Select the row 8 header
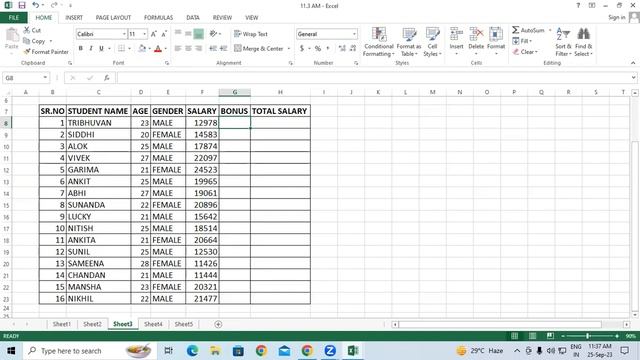 [x=6, y=123]
